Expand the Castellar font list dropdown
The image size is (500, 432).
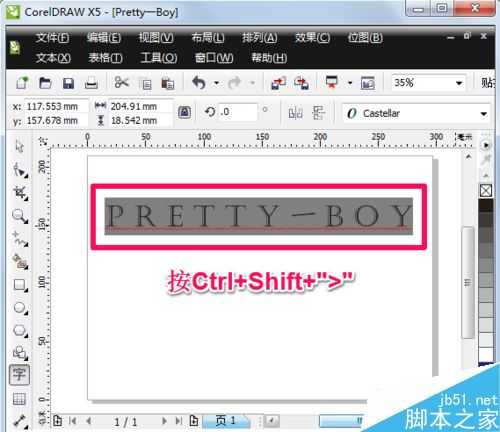click(x=484, y=114)
